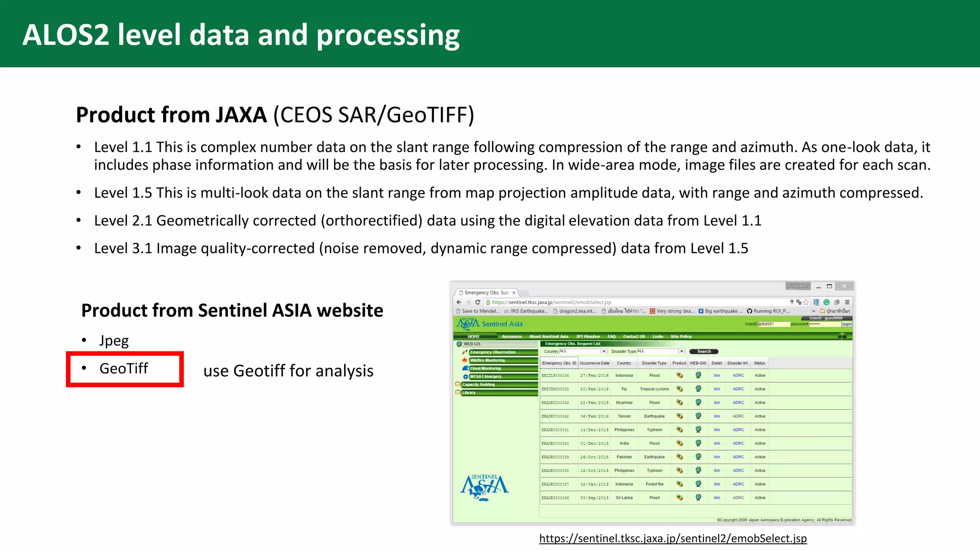Click the login button

click(x=846, y=324)
